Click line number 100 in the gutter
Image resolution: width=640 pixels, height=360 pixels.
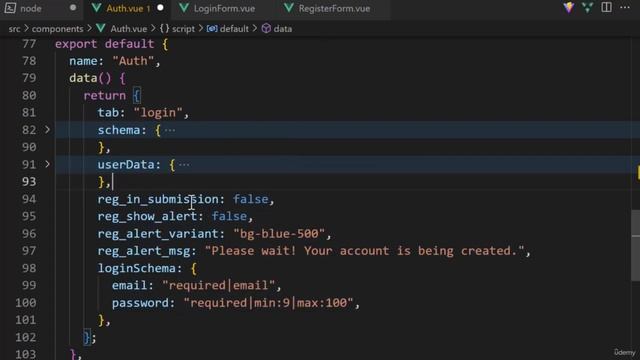tap(26, 302)
